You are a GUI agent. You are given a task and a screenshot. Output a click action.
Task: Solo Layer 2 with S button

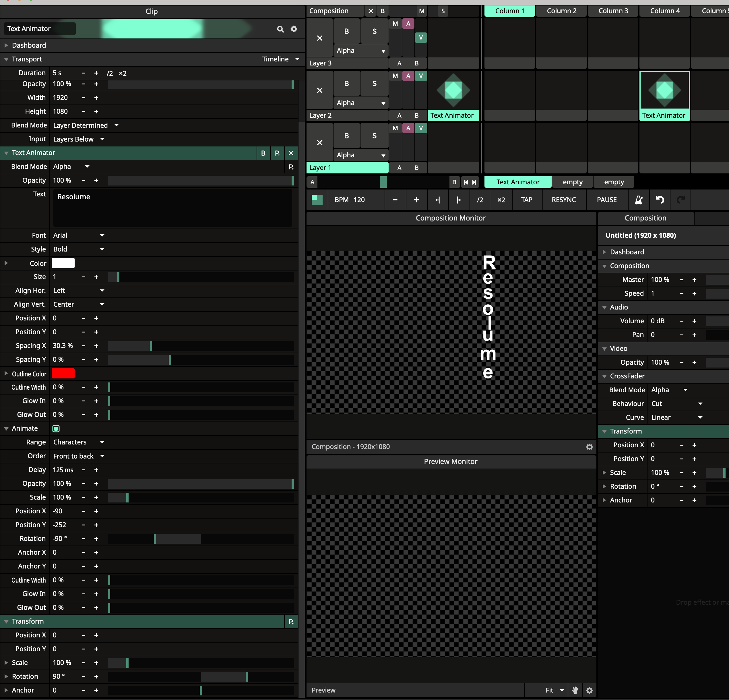[374, 84]
